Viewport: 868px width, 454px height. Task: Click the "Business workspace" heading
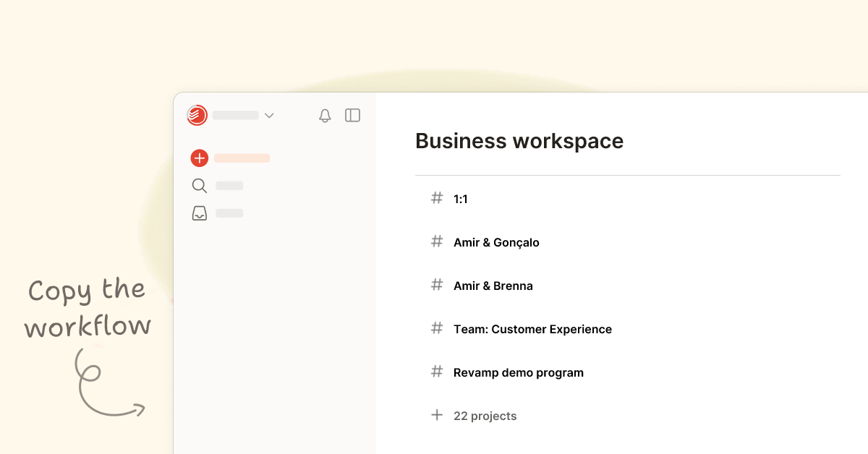tap(519, 141)
